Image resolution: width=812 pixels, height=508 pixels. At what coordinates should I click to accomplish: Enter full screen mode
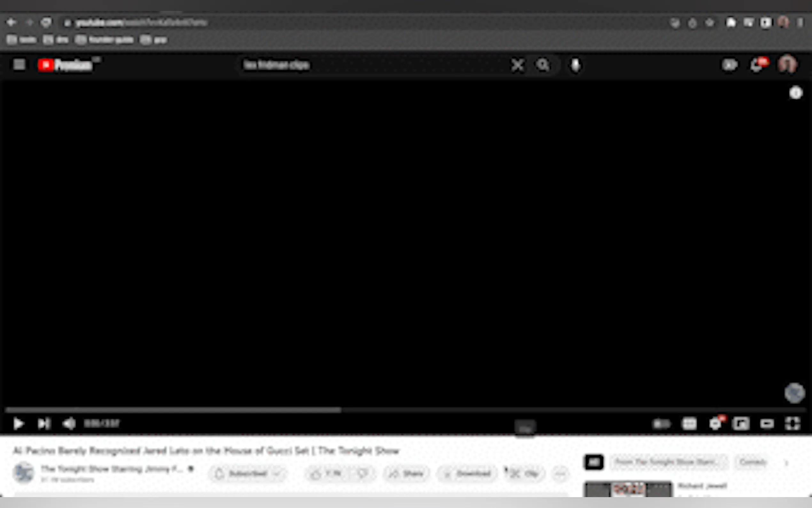pos(792,424)
